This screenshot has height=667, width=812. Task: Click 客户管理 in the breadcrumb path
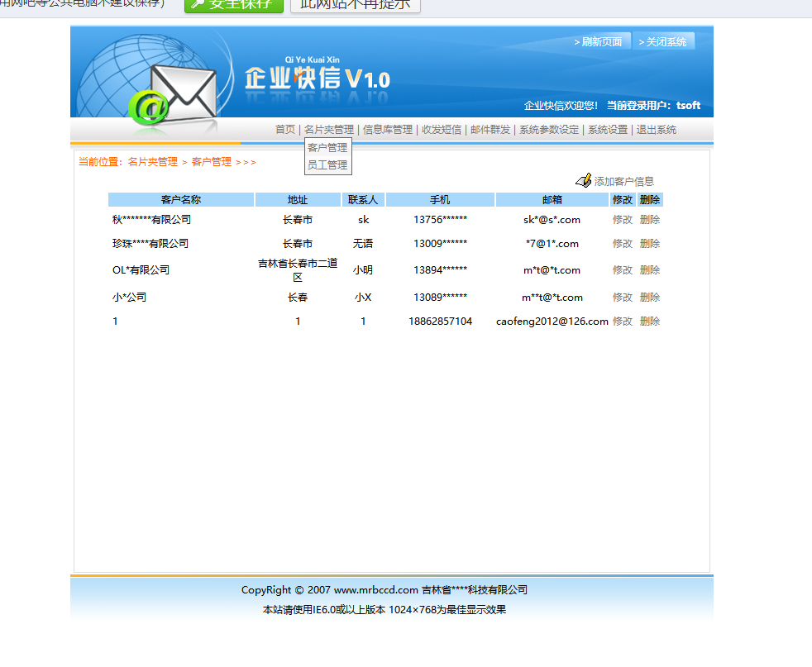[212, 162]
